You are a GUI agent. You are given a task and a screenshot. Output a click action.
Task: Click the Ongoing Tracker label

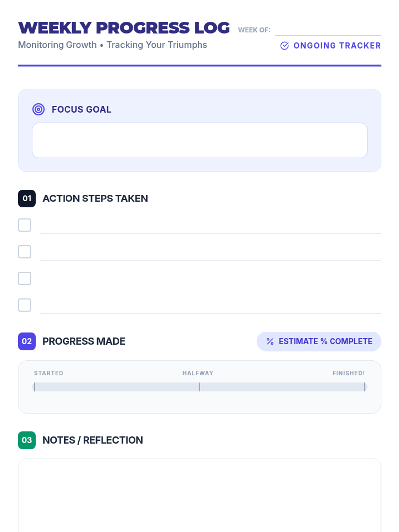pos(337,46)
